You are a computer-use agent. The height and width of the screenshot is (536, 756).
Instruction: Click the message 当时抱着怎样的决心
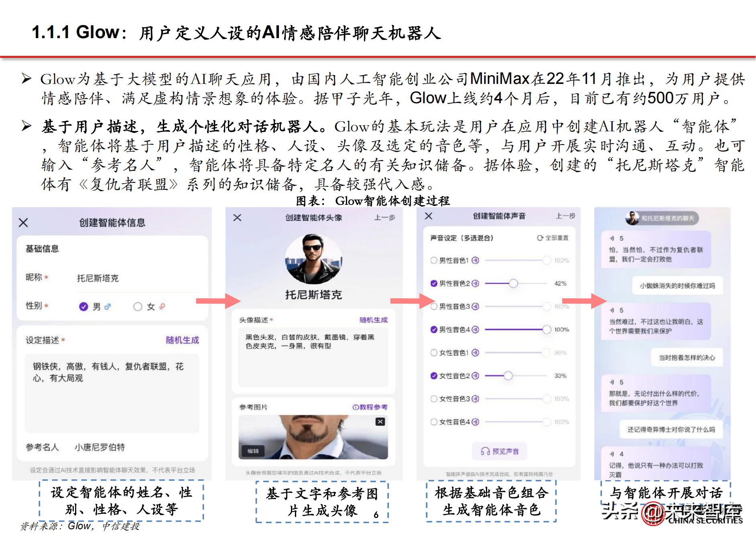687,358
